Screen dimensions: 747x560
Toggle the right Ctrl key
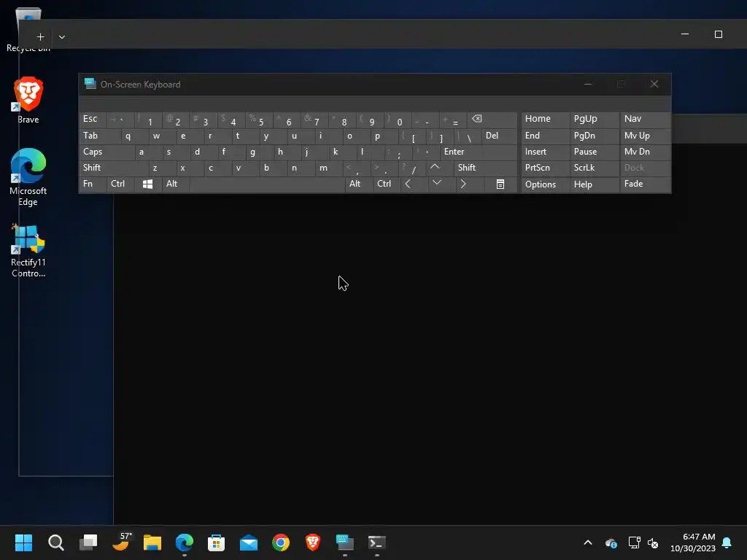click(x=387, y=184)
